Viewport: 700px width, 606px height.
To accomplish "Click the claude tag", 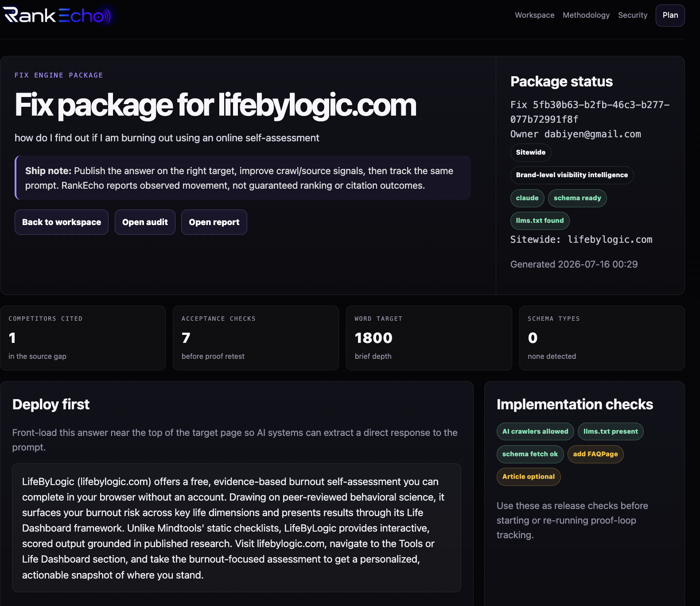I will [527, 198].
